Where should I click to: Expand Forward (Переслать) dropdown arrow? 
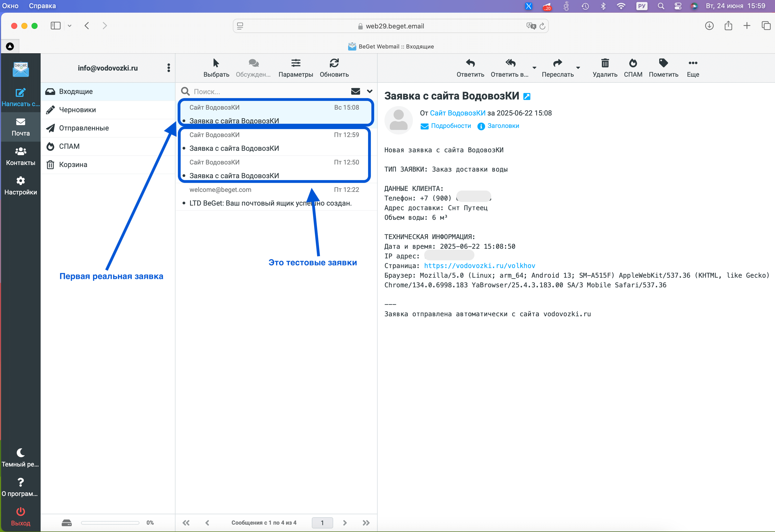click(578, 68)
